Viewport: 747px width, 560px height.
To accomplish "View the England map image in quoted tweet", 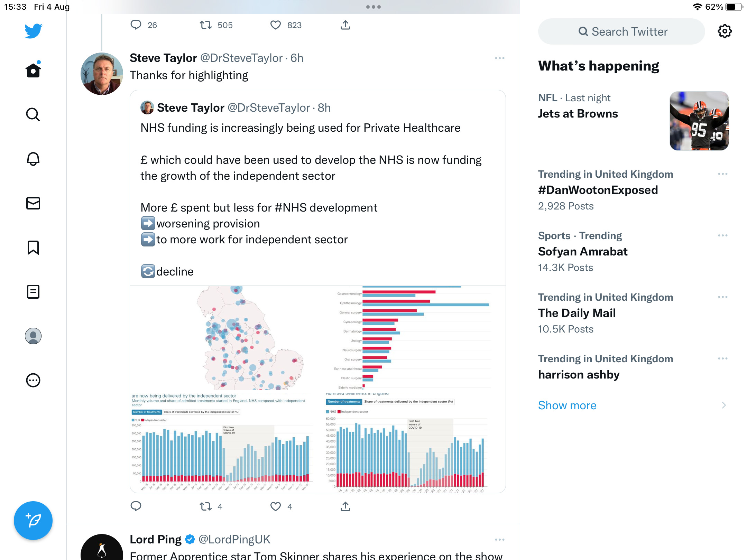I will [x=224, y=338].
